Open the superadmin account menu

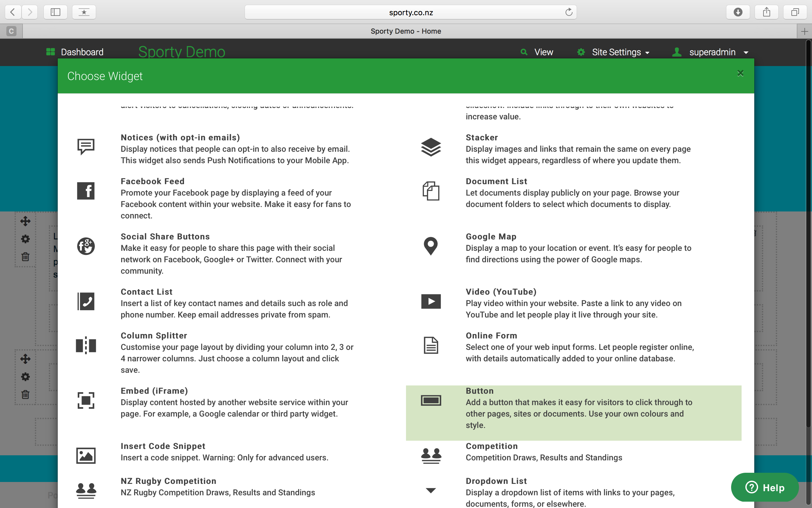pos(710,52)
